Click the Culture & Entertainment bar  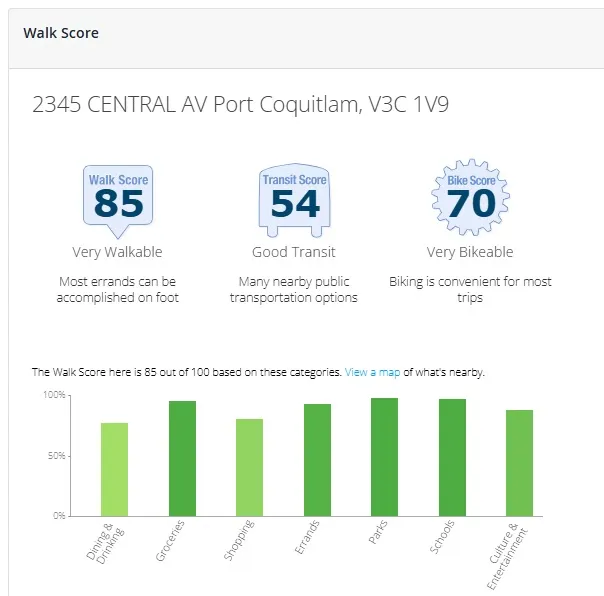pos(519,463)
